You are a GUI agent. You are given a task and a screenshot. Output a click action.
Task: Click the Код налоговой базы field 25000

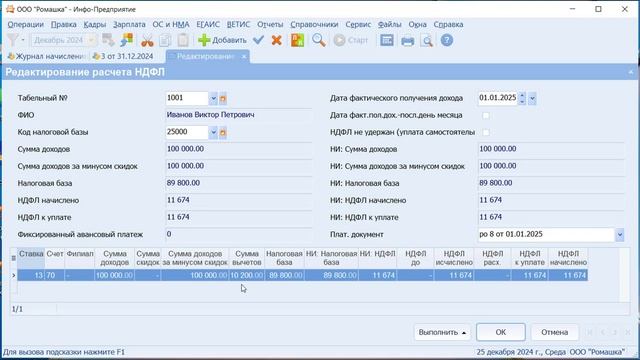tap(187, 132)
